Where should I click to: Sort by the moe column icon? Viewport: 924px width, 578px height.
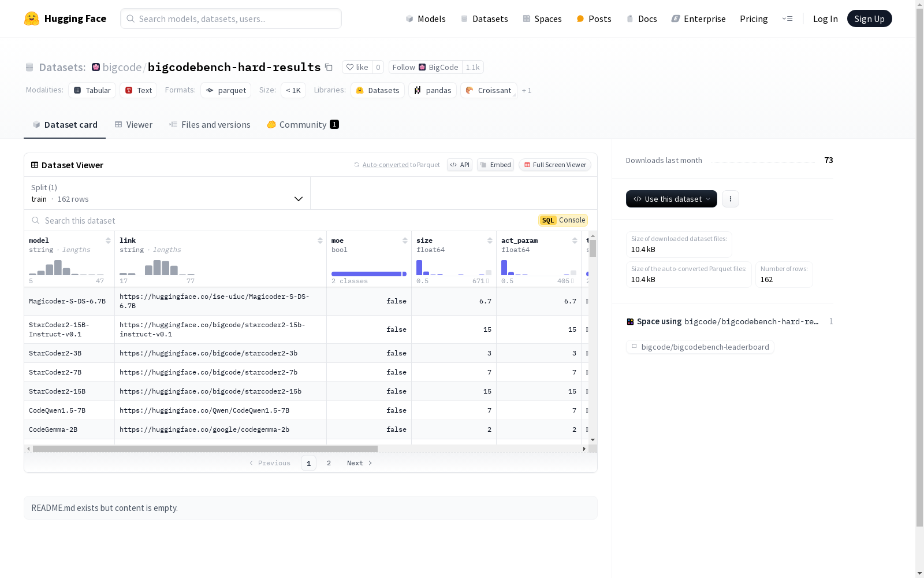tap(405, 240)
